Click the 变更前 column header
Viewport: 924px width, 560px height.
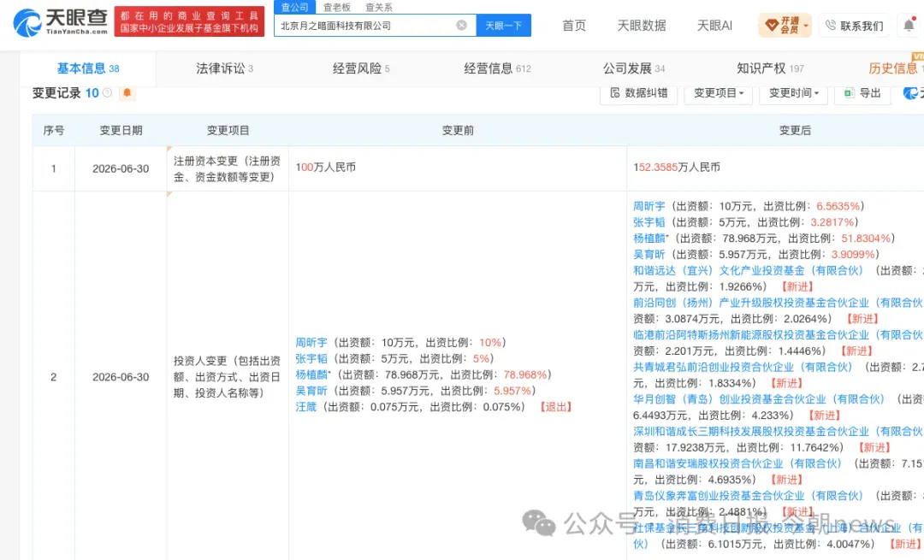point(458,130)
